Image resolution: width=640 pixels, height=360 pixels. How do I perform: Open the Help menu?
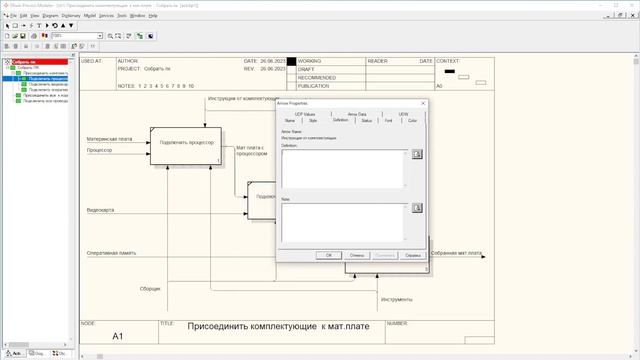coord(153,16)
